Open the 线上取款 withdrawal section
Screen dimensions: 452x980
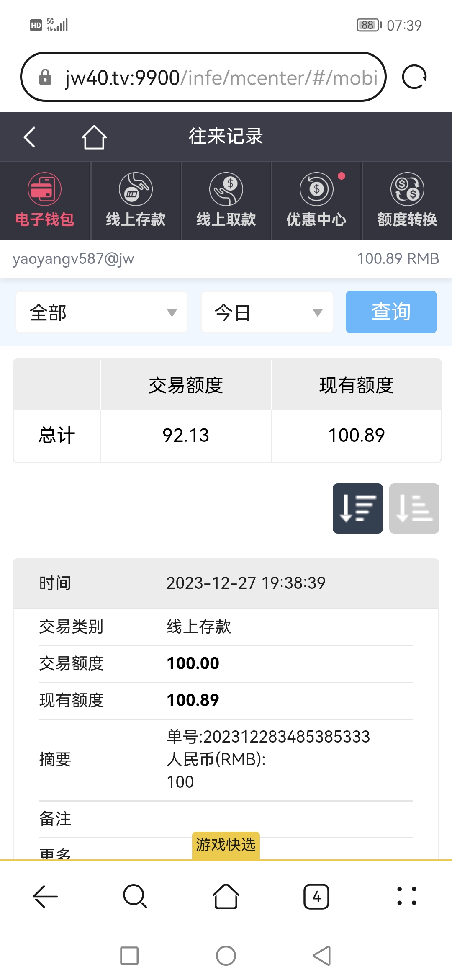pos(226,201)
